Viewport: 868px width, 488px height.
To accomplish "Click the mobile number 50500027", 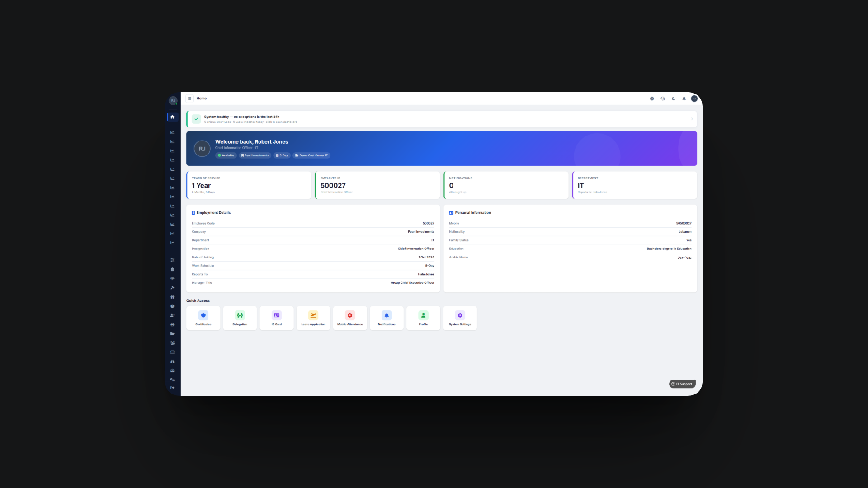I will click(x=684, y=223).
